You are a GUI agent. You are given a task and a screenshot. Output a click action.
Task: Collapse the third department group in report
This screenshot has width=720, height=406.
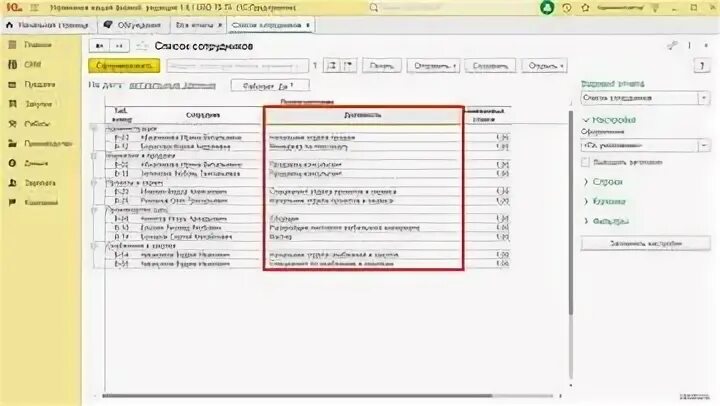tap(94, 183)
